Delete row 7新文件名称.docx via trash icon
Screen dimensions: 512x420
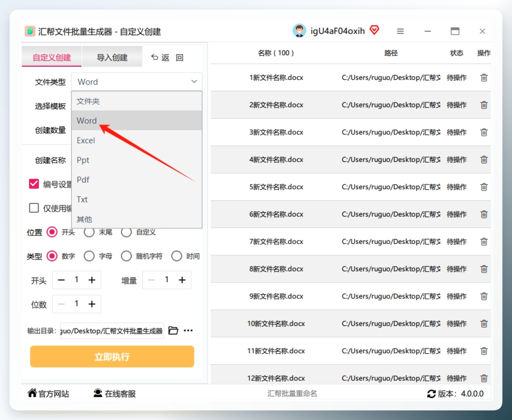[x=484, y=241]
